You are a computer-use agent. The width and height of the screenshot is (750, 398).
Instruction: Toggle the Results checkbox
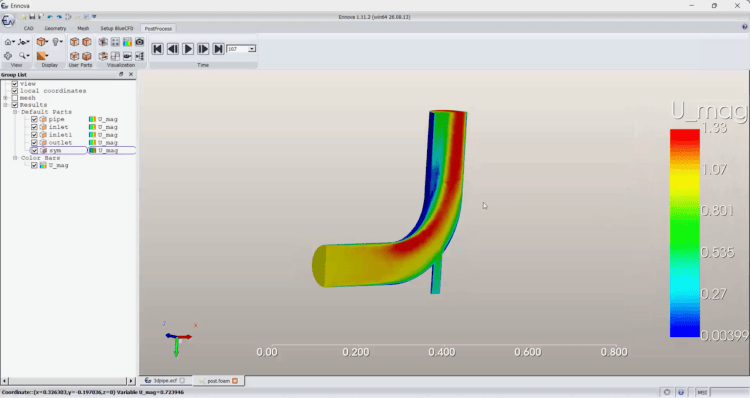15,105
